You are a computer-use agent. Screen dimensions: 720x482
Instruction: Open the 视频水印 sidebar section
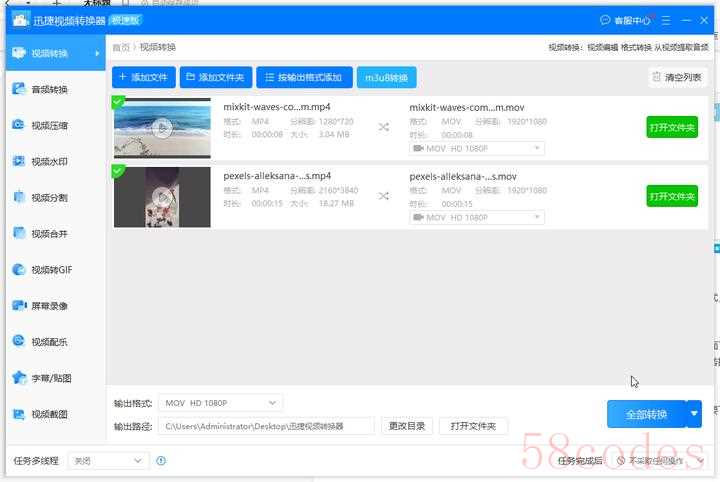55,162
